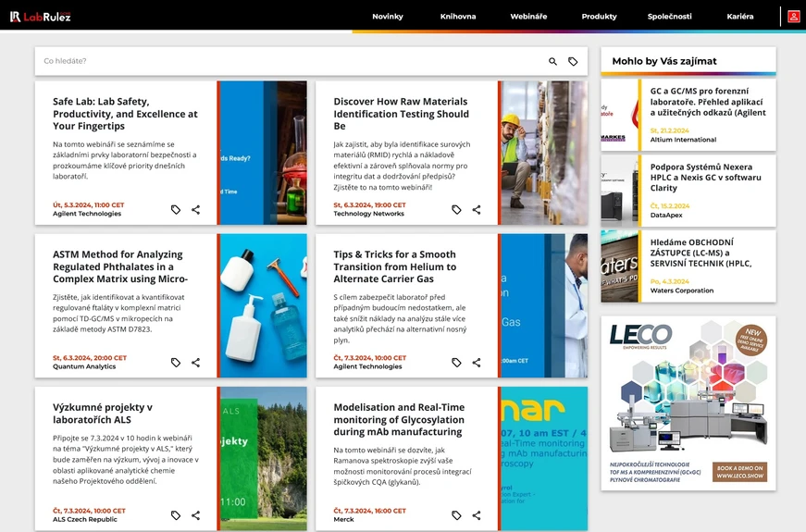806x532 pixels.
Task: Click the red user account icon
Action: pyautogui.click(x=793, y=17)
